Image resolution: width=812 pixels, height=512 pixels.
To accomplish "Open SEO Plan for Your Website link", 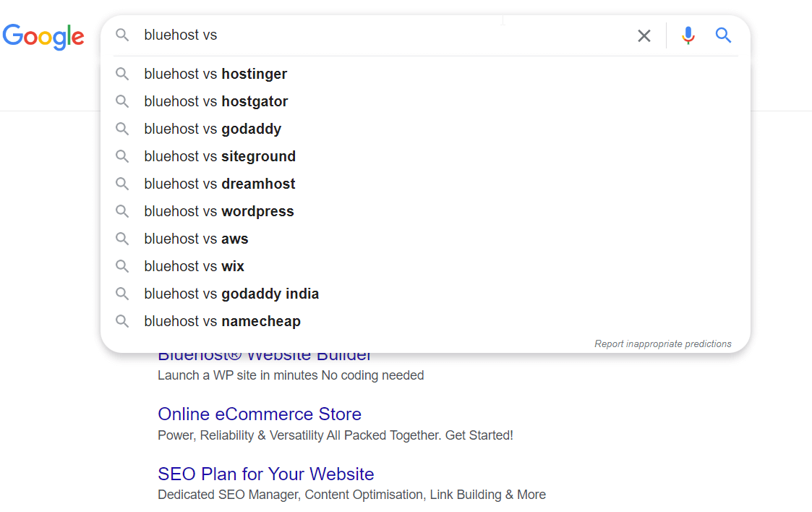I will tap(265, 474).
